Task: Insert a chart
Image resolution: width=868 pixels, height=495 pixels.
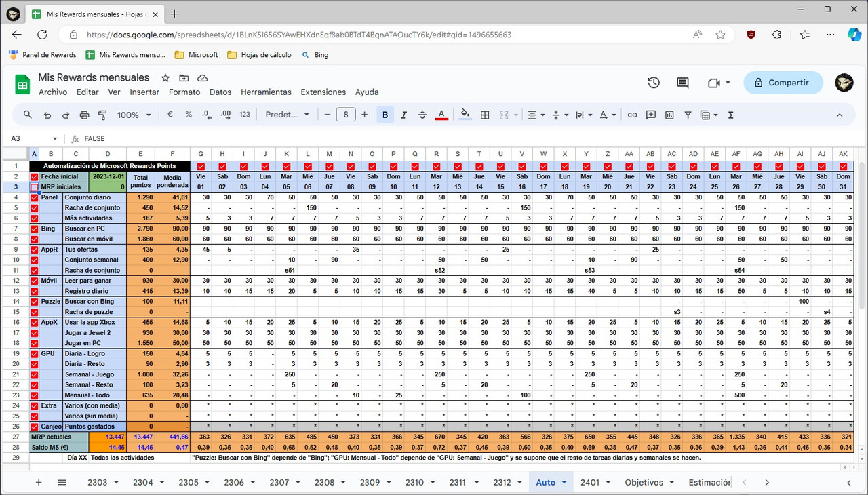Action: pyautogui.click(x=669, y=115)
